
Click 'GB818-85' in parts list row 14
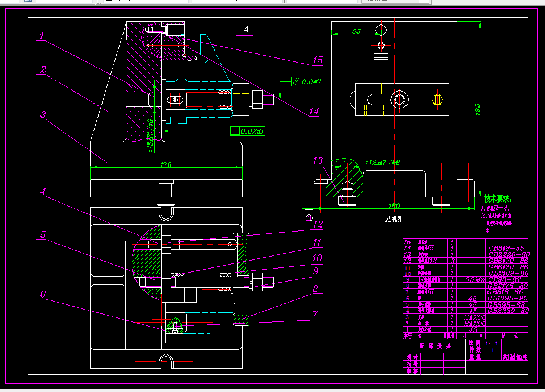point(506,248)
